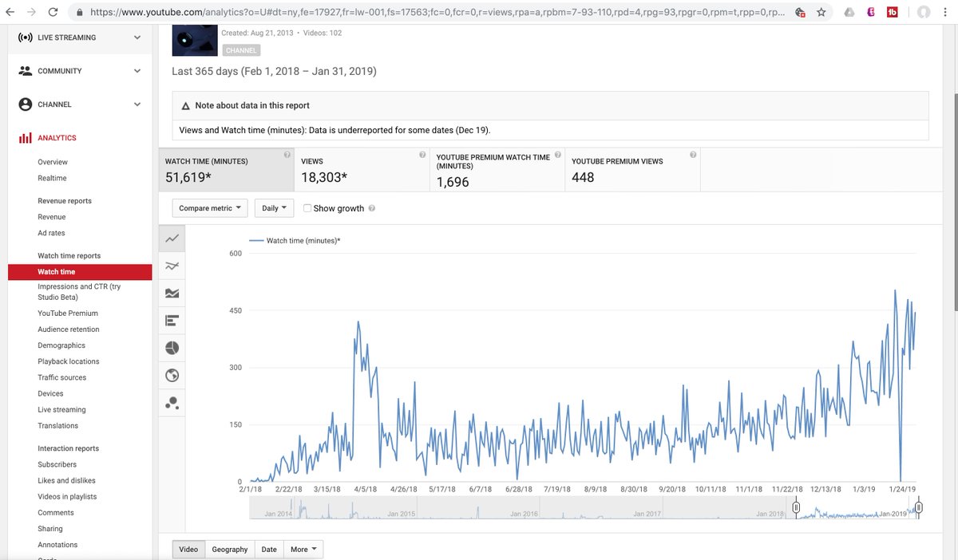
Task: Open the Realtime report
Action: coord(52,178)
